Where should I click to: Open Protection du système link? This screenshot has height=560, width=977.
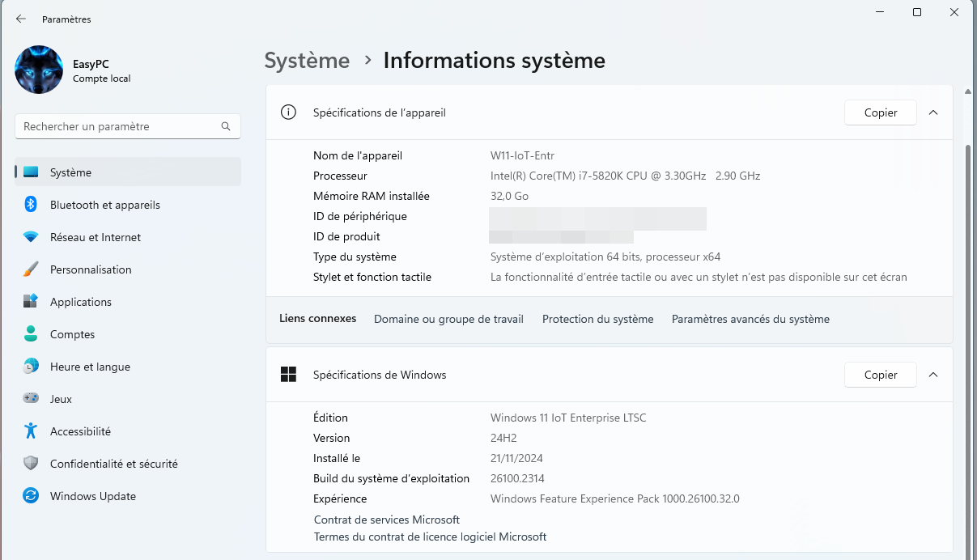click(x=597, y=319)
